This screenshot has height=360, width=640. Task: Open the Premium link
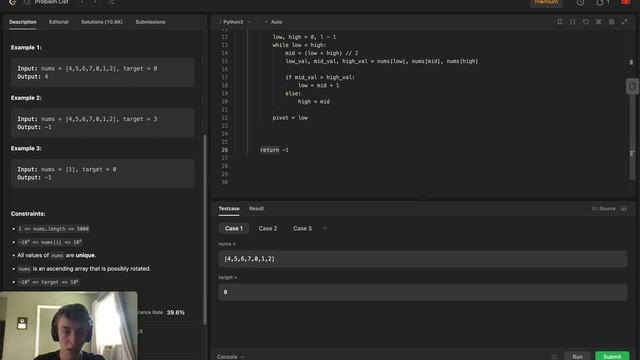(x=546, y=2)
